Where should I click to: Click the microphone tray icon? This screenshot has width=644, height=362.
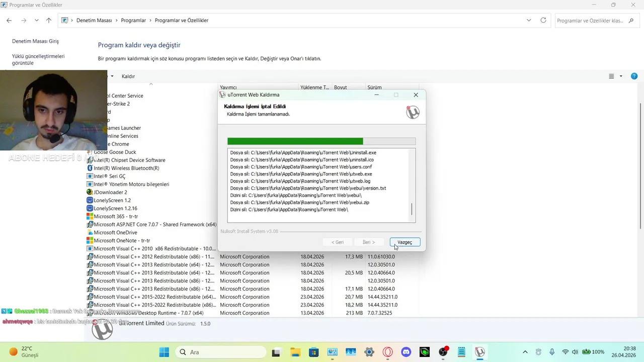tap(552, 352)
